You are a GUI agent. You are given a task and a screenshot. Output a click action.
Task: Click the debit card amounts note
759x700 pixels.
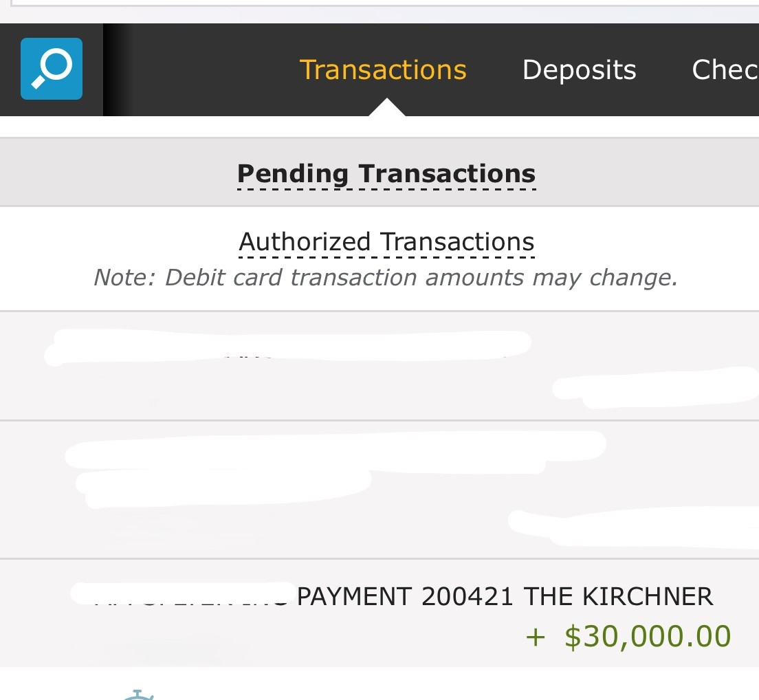[x=386, y=278]
